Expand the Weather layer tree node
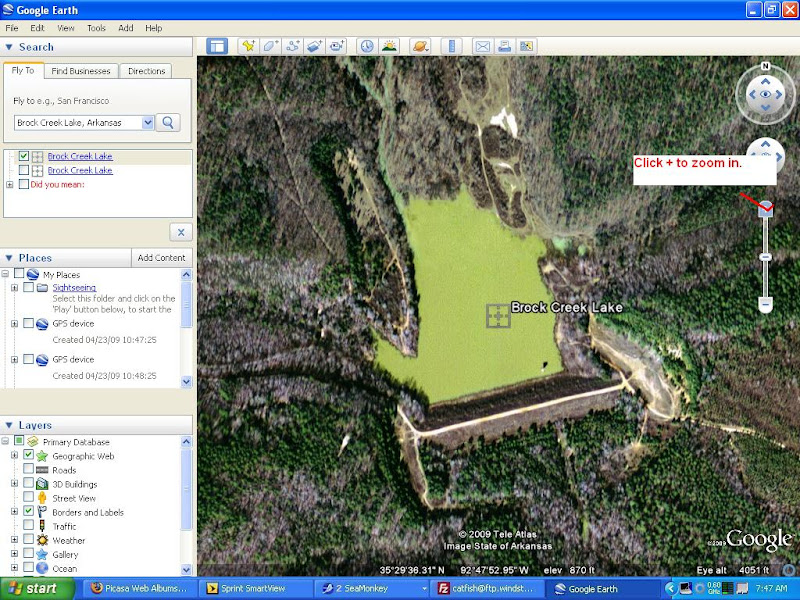The height and width of the screenshot is (600, 800). 14,540
